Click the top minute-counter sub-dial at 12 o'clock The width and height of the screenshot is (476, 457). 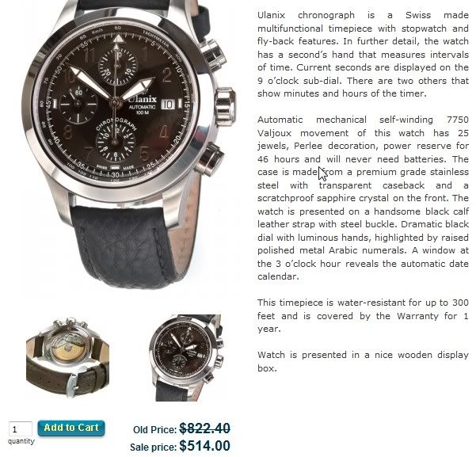[117, 65]
